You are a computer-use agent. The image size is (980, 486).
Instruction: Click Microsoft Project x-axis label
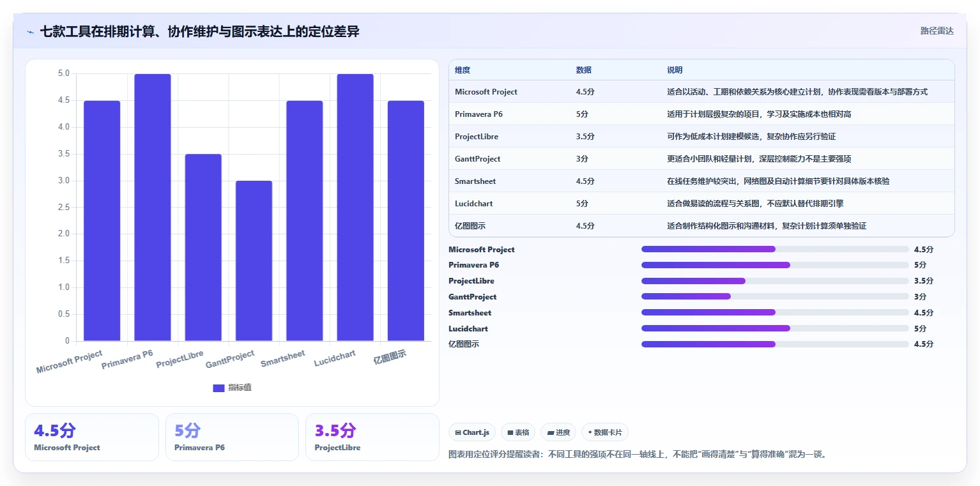point(70,362)
